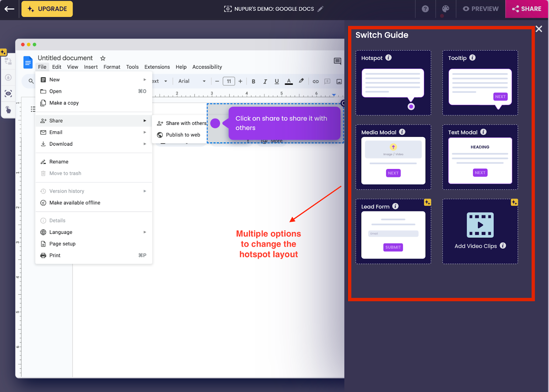The width and height of the screenshot is (549, 392).
Task: Toggle bold formatting
Action: (x=254, y=81)
